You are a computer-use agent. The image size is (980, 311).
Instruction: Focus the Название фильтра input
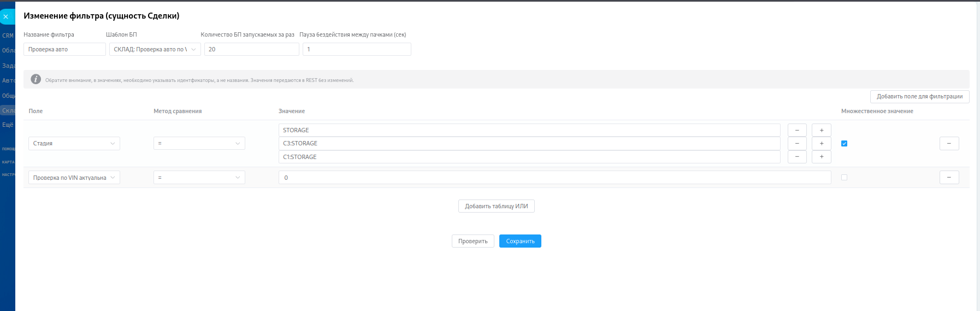(64, 49)
